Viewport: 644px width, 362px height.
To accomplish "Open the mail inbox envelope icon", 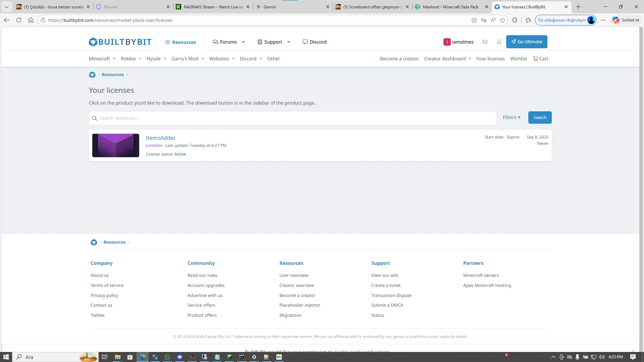I will (x=485, y=42).
